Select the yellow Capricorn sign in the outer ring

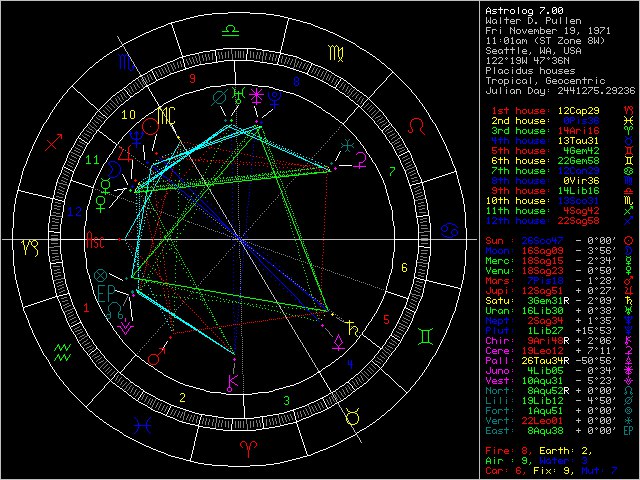(x=31, y=248)
